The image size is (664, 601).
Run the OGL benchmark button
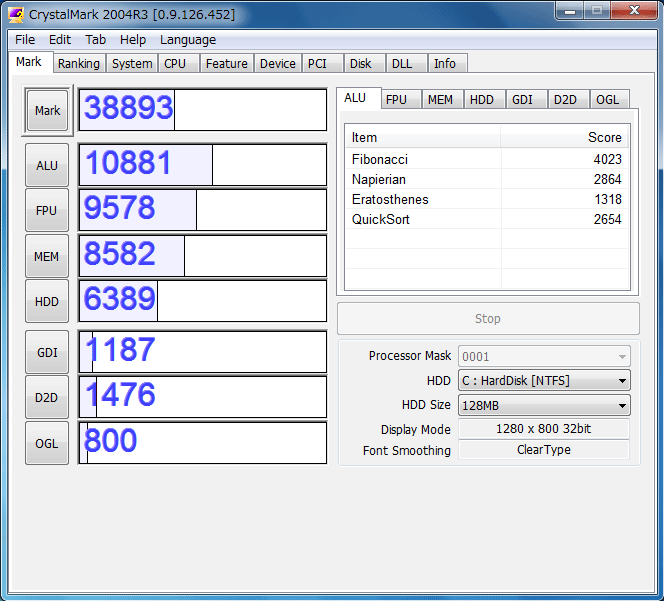click(x=47, y=443)
